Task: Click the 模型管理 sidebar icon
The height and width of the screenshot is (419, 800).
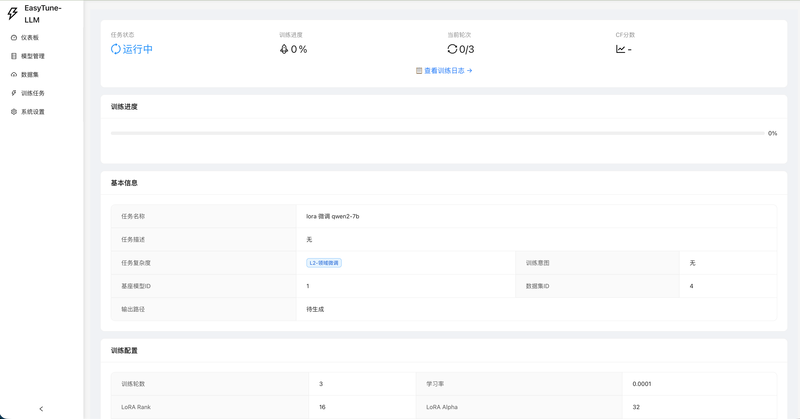Action: coord(14,56)
